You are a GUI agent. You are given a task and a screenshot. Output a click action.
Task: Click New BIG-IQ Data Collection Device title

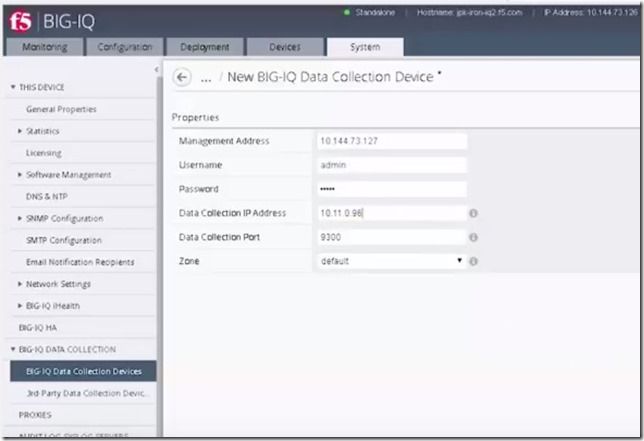[x=330, y=77]
